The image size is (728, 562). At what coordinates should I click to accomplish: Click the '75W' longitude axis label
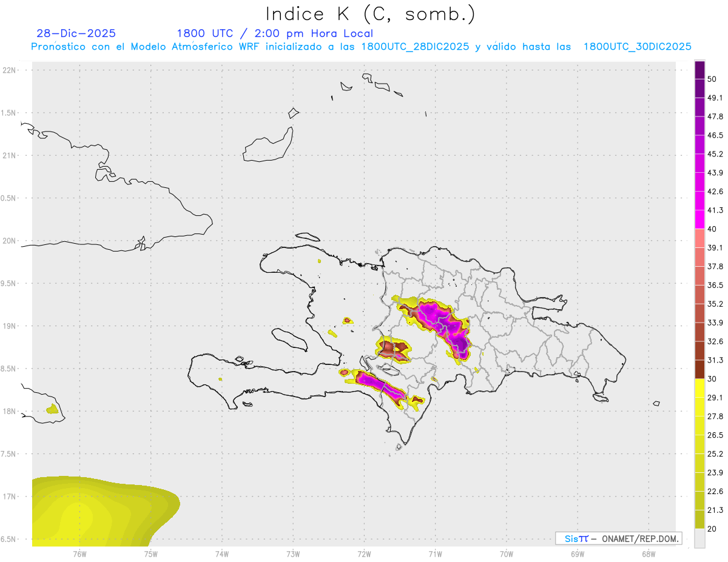coord(150,554)
